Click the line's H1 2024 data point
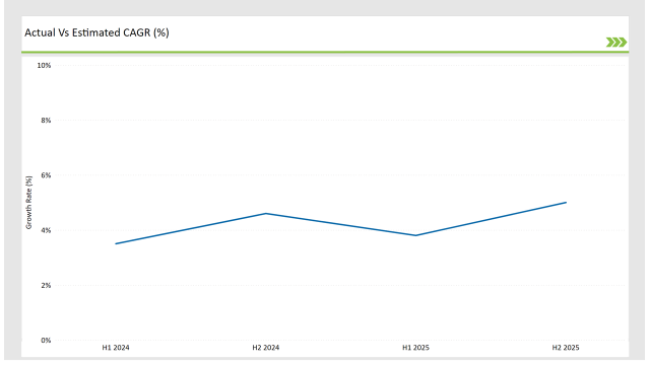The width and height of the screenshot is (650, 365). coord(116,243)
